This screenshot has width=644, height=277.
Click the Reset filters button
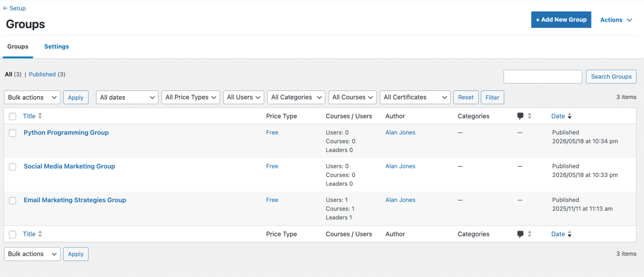(466, 98)
